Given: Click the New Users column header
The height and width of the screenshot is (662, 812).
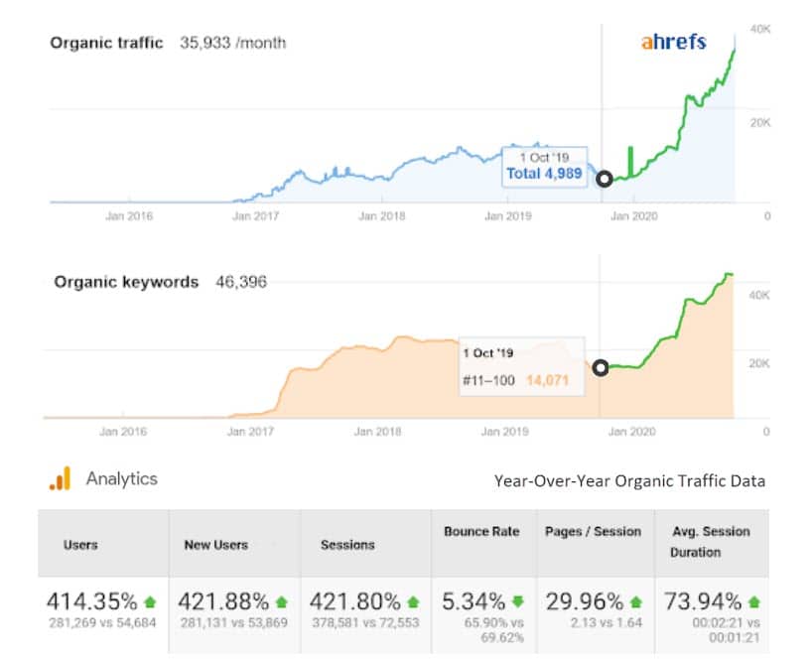Looking at the screenshot, I should click(x=215, y=545).
